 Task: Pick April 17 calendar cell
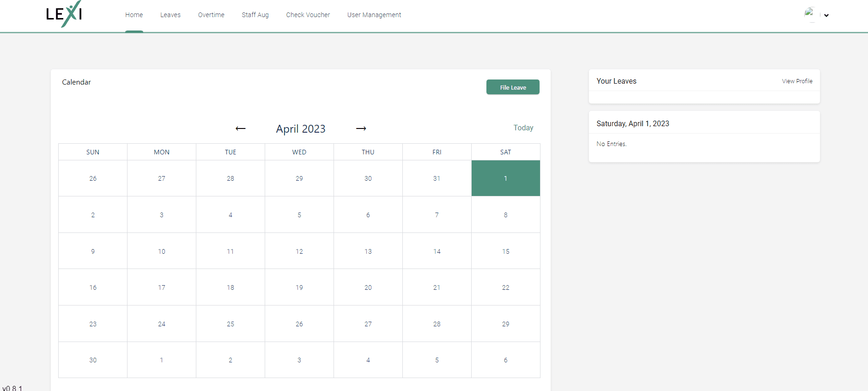pyautogui.click(x=162, y=287)
